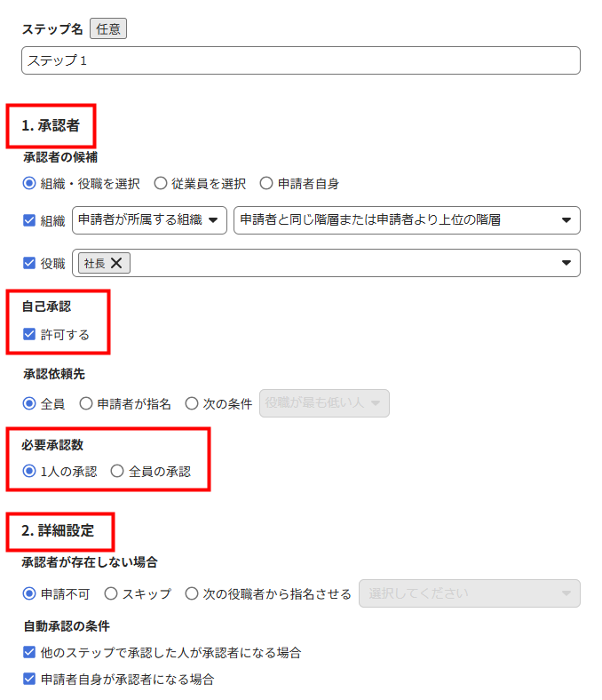602x700 pixels.
Task: Click the ステップ名 text input field
Action: tap(301, 60)
